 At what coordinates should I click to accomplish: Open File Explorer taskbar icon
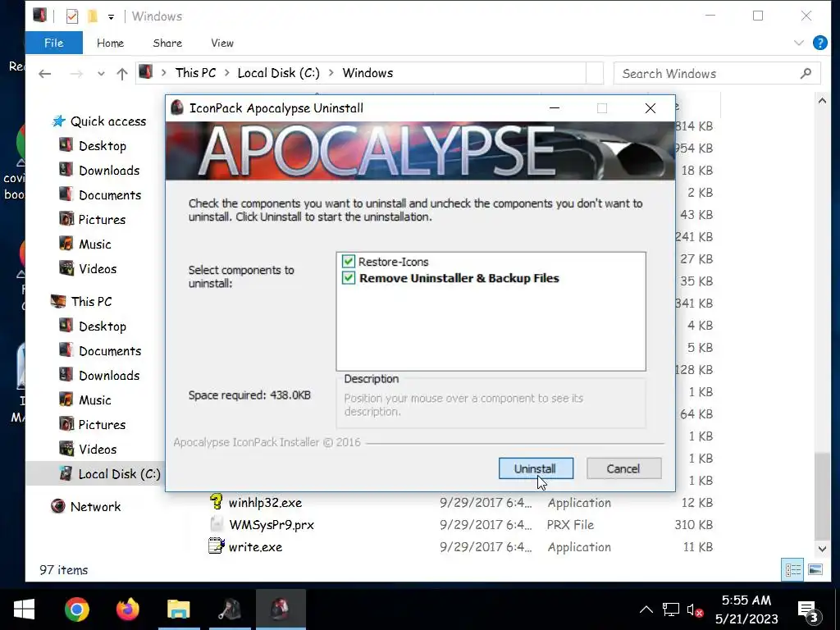coord(178,609)
